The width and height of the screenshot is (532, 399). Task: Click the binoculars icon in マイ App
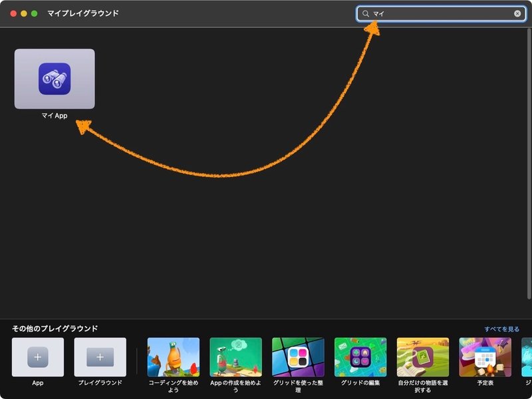point(55,78)
